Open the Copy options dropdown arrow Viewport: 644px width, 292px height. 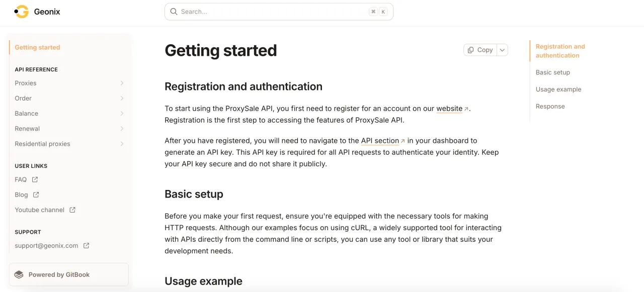point(502,50)
